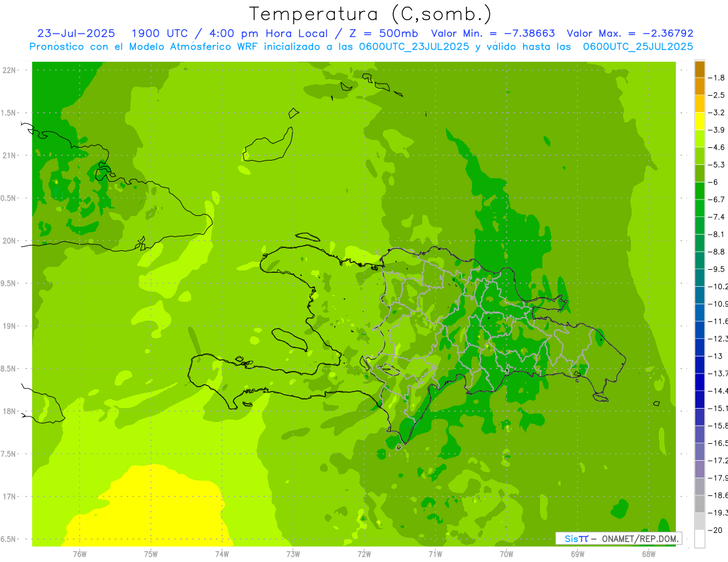Image resolution: width=728 pixels, height=562 pixels.
Task: Pick the green swatch between -6 and -6.7
Action: [x=699, y=190]
